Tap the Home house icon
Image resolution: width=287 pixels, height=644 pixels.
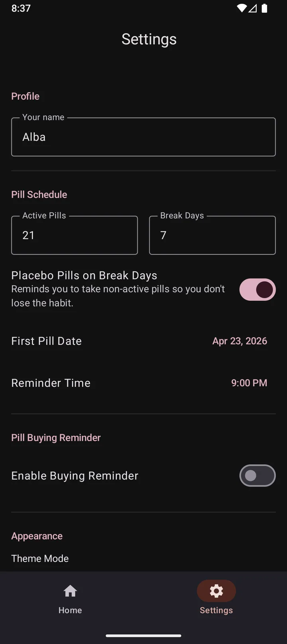(x=70, y=591)
